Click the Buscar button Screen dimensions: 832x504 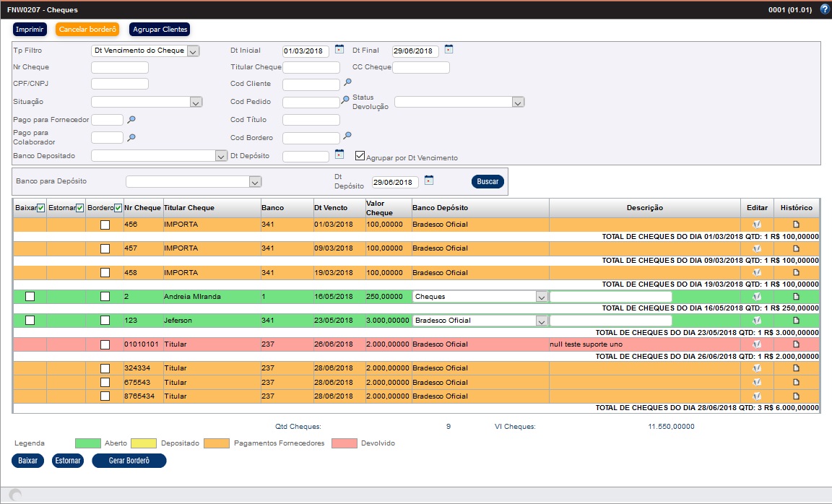click(x=487, y=182)
